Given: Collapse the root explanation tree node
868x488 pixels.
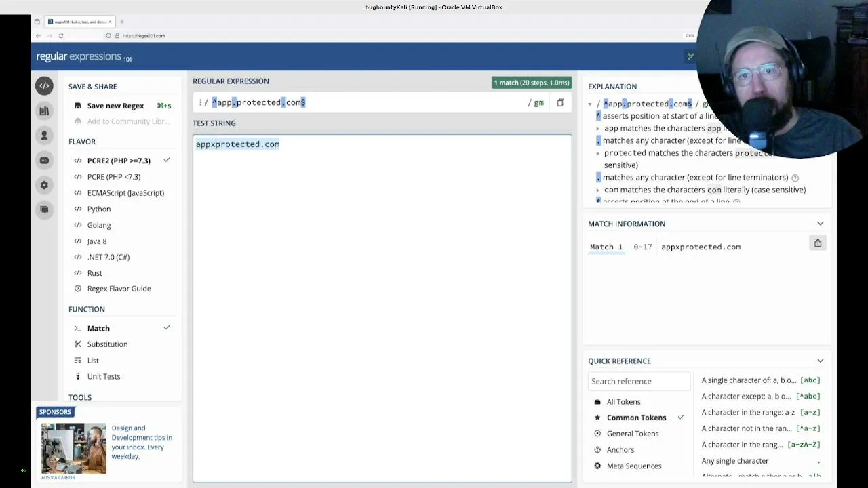Looking at the screenshot, I should click(x=590, y=104).
